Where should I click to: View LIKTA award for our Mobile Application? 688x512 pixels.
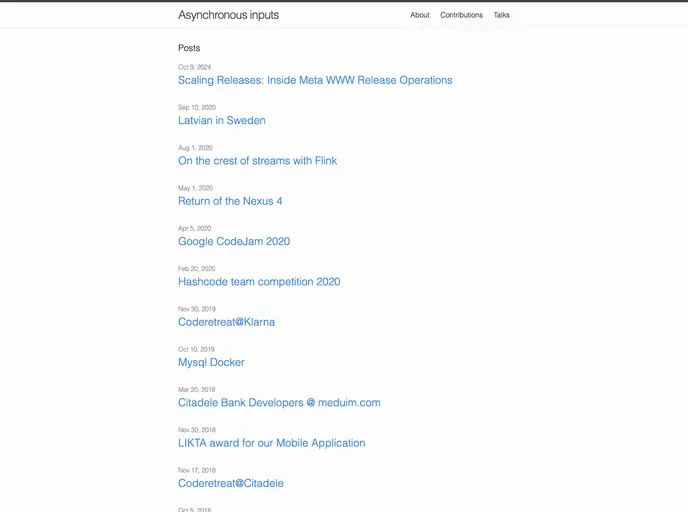click(271, 443)
